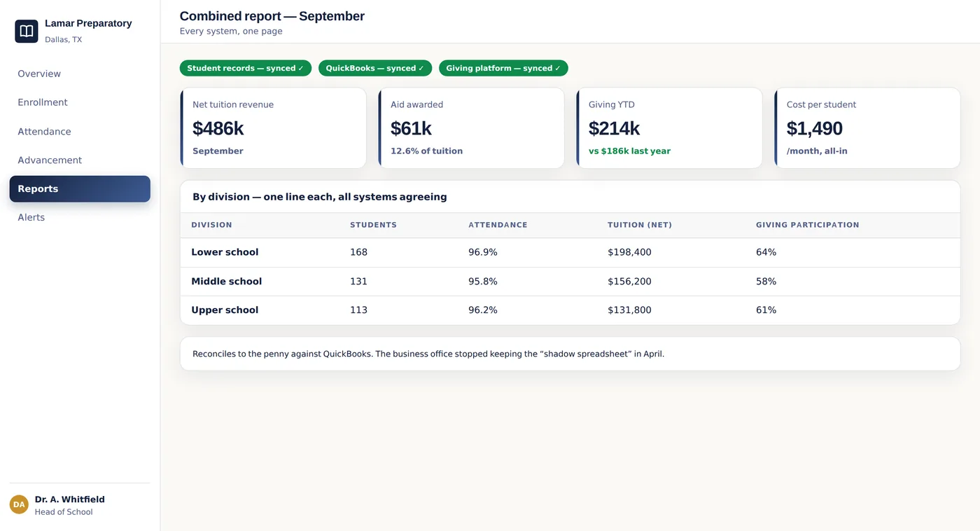Select the Reports sidebar item
Screen dimensions: 980x531
(80, 189)
